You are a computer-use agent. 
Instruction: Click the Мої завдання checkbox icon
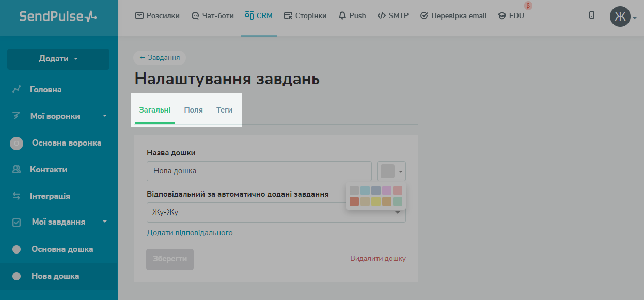(x=17, y=222)
